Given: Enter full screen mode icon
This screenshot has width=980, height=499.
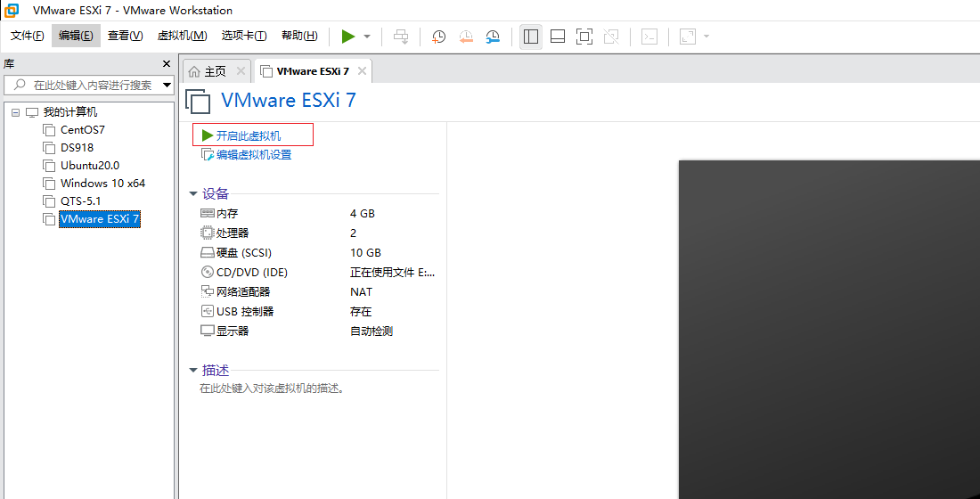Looking at the screenshot, I should (584, 37).
